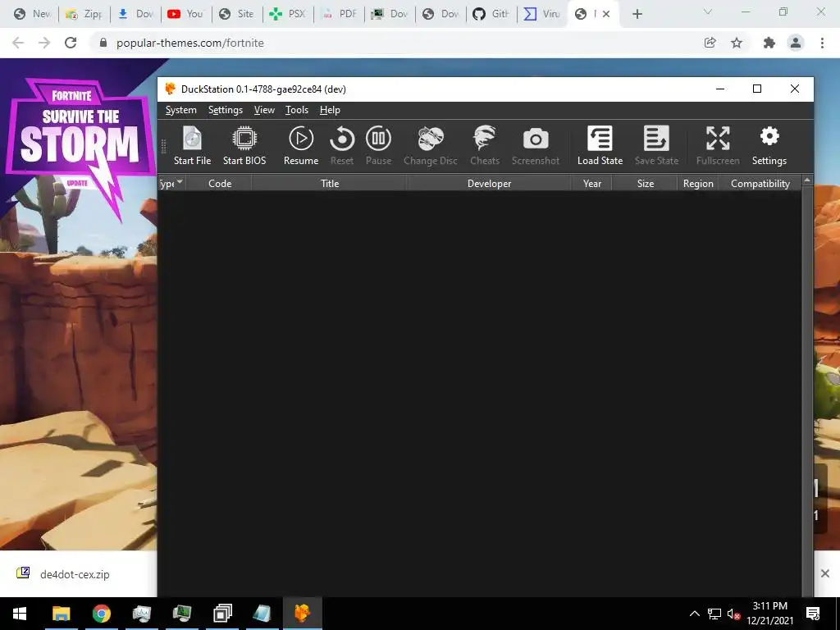Open the Windows Start menu

[x=20, y=614]
